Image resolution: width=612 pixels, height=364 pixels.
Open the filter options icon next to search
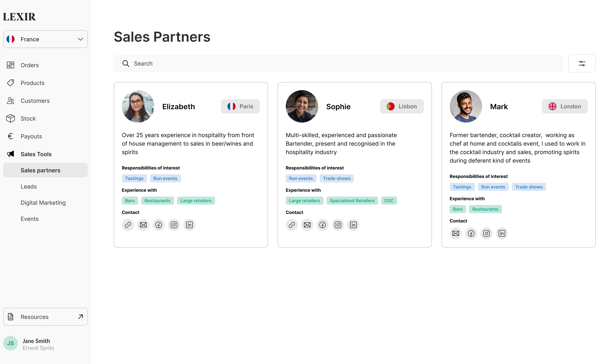point(582,63)
